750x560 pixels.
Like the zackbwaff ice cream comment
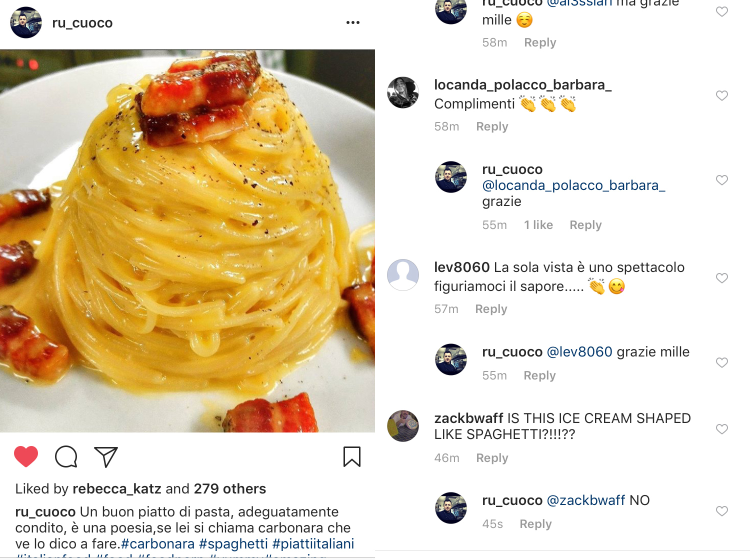(x=721, y=429)
